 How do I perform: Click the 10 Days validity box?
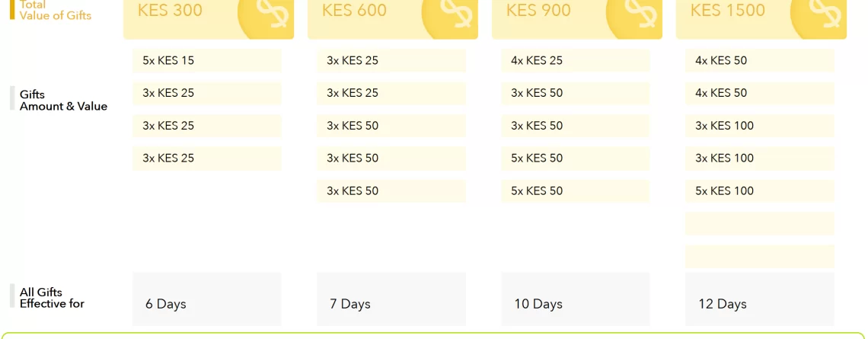tap(575, 299)
